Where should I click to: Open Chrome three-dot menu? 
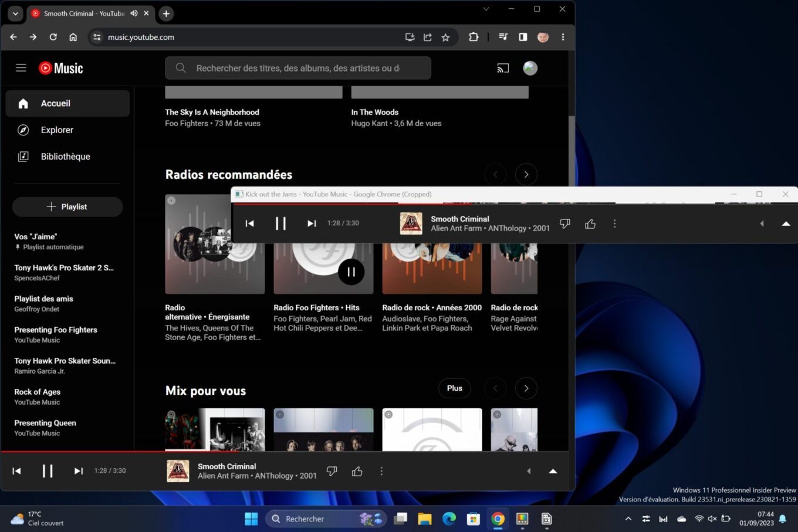563,37
